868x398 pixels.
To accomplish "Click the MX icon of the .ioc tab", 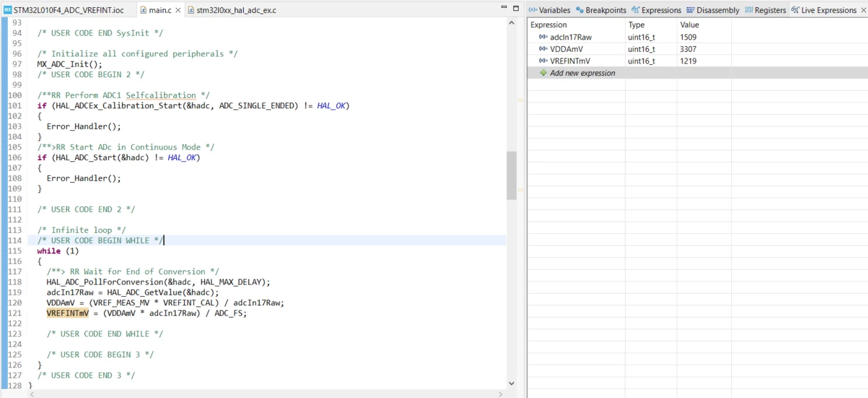I will pos(8,10).
